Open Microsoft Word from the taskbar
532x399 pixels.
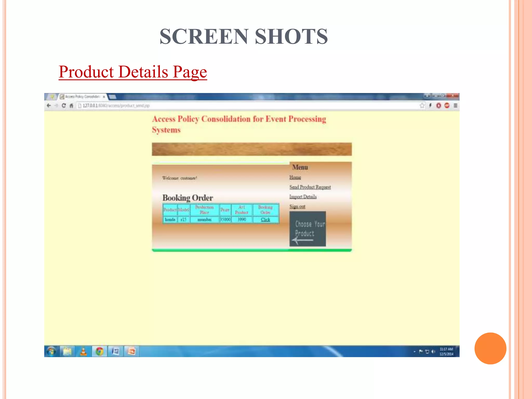[x=115, y=351]
